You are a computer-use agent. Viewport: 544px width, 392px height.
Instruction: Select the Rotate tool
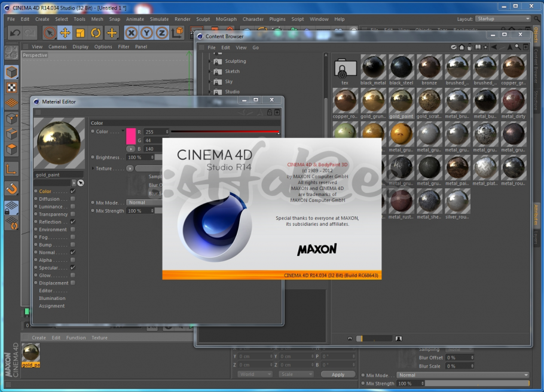pos(96,33)
